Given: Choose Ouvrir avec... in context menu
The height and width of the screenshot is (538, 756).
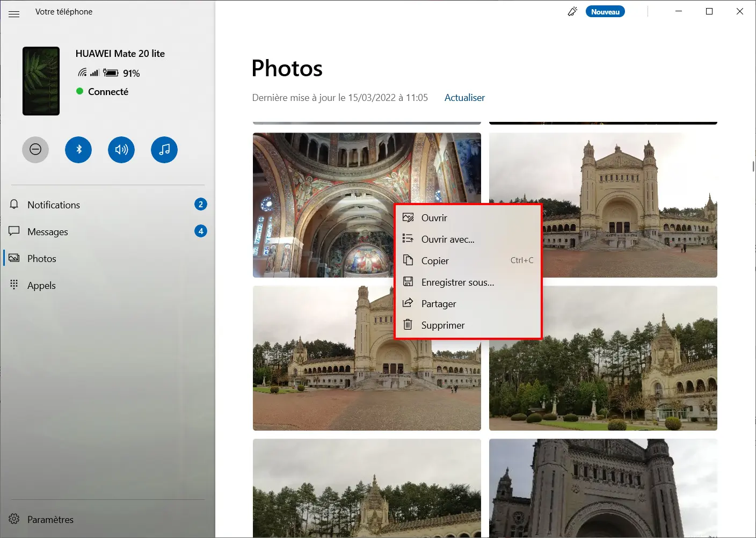Looking at the screenshot, I should (x=468, y=239).
